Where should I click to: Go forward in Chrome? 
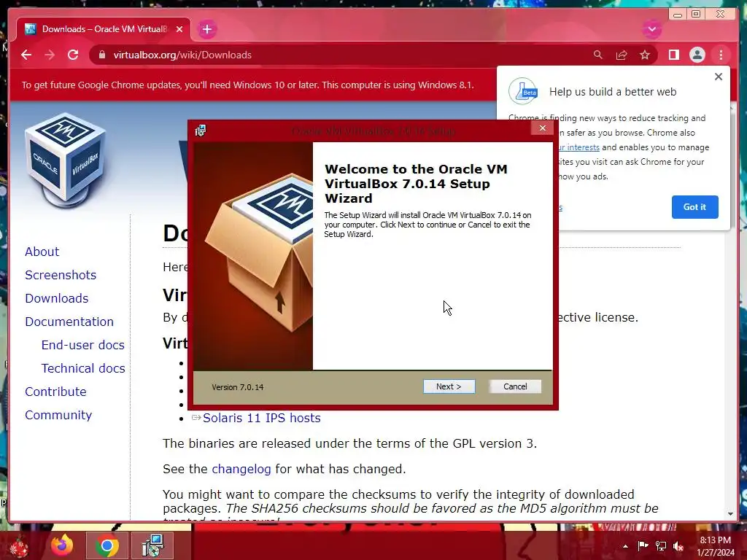(50, 55)
